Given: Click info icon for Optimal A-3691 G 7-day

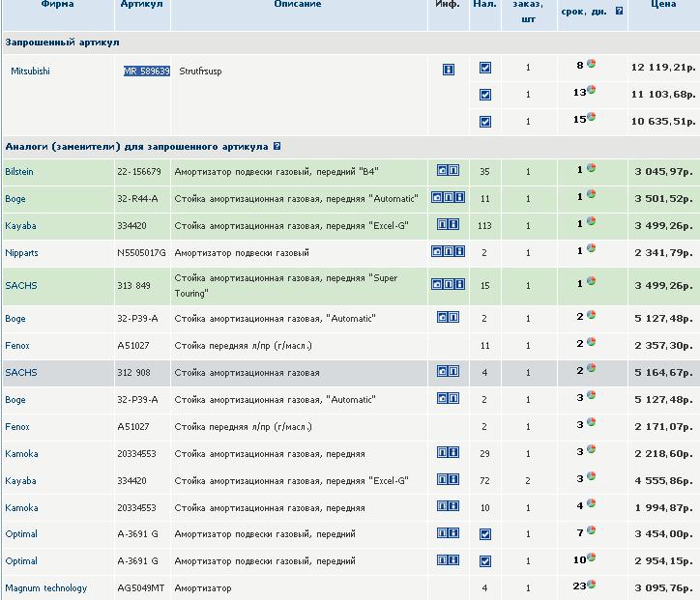Looking at the screenshot, I should coord(453,533).
